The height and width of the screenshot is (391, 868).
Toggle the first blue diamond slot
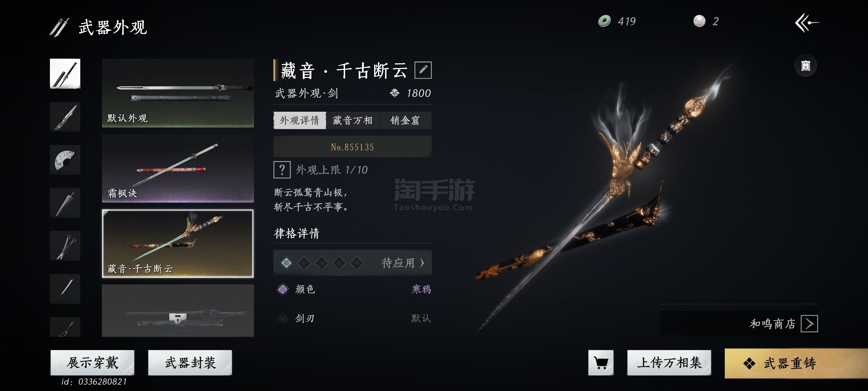click(286, 263)
